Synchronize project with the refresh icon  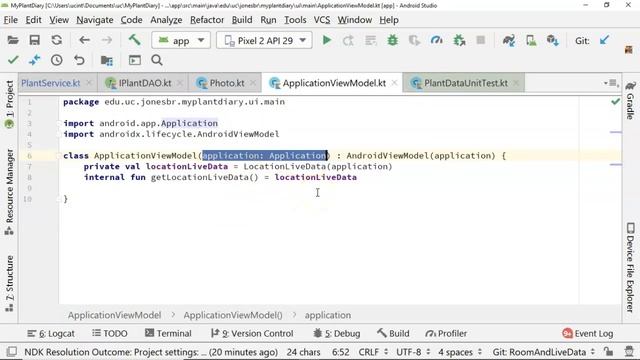coord(57,40)
